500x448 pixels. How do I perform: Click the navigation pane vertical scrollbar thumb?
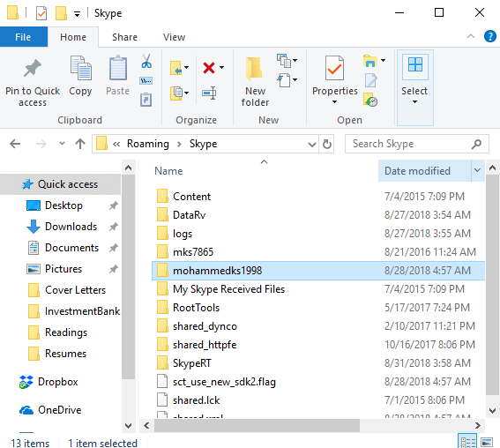coord(129,277)
